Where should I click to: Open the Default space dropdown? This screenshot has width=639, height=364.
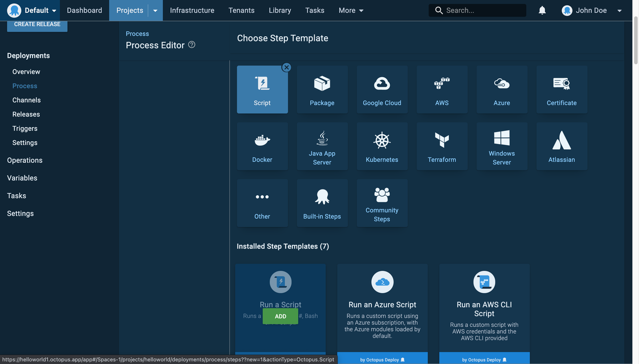click(x=32, y=11)
